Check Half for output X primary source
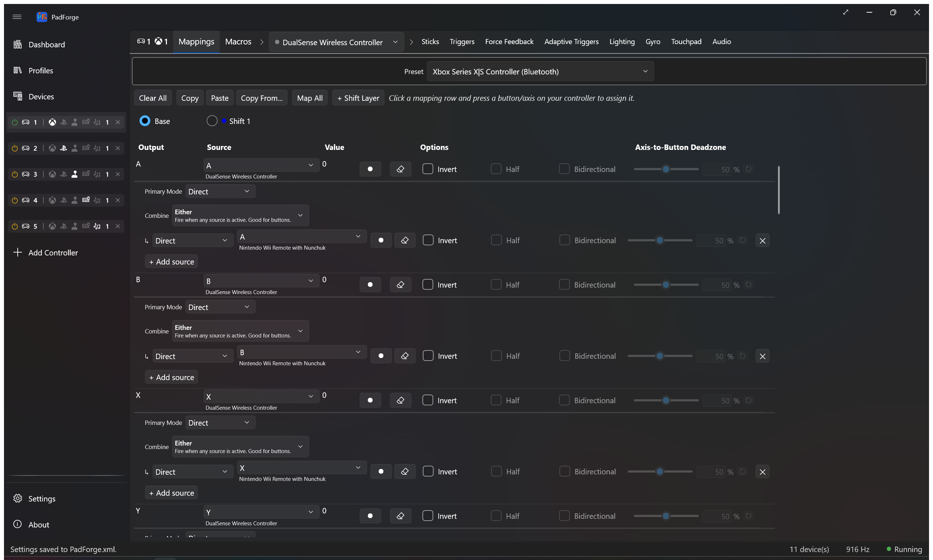Screen dimensions: 933x560 click(x=496, y=400)
